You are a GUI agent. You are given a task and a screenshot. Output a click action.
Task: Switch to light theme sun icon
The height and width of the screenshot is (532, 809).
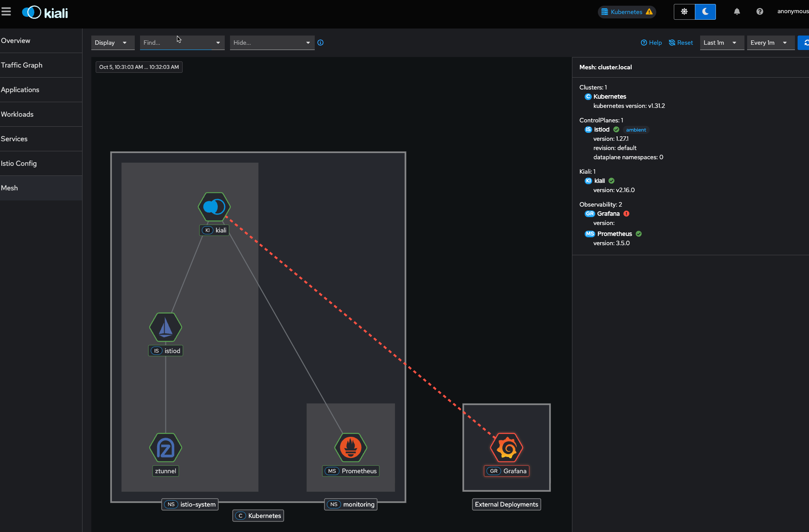(684, 12)
